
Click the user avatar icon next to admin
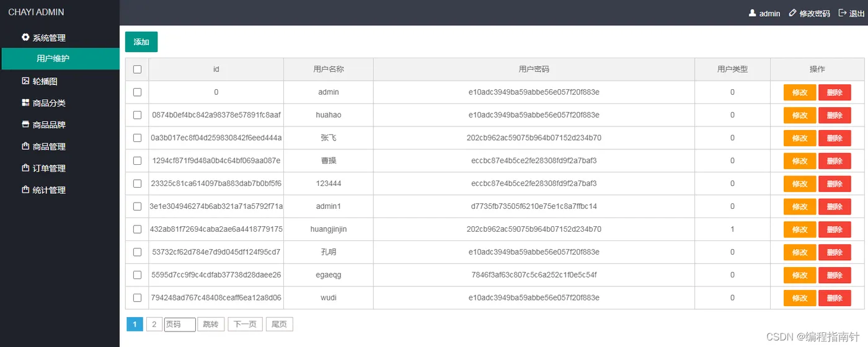pyautogui.click(x=753, y=13)
